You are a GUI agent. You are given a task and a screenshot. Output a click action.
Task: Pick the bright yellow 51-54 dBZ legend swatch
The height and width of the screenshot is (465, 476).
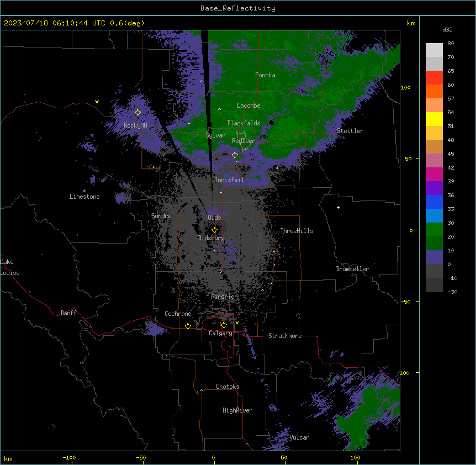coord(434,119)
